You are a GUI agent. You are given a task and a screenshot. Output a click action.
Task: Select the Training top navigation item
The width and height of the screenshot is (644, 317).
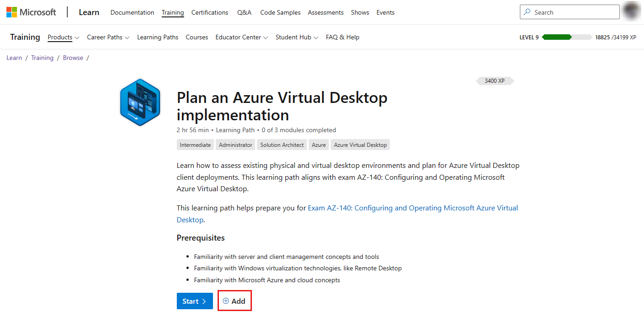[173, 12]
